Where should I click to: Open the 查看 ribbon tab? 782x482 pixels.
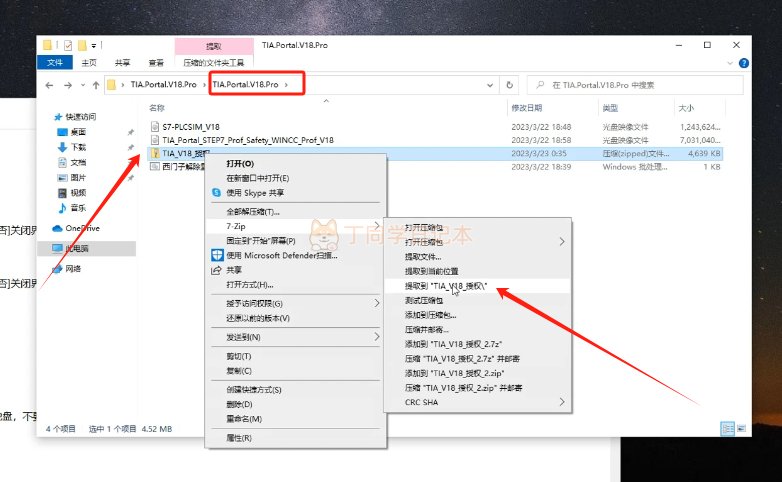(156, 62)
